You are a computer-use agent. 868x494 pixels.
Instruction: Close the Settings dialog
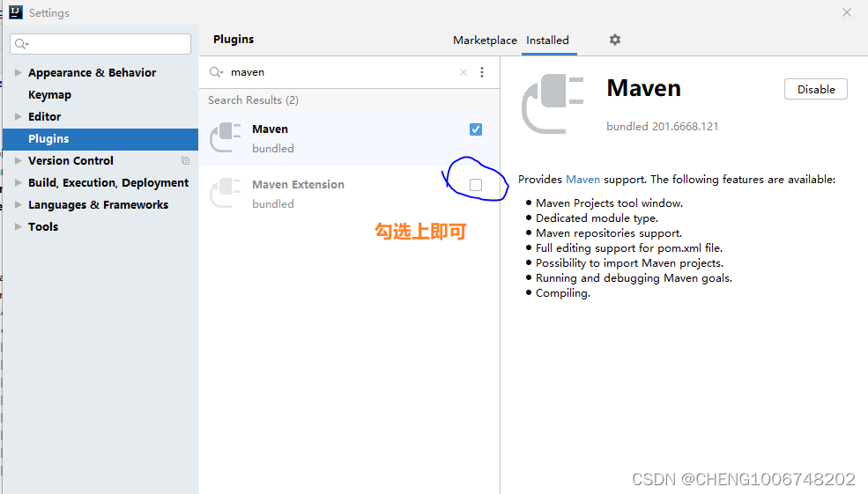pos(847,12)
